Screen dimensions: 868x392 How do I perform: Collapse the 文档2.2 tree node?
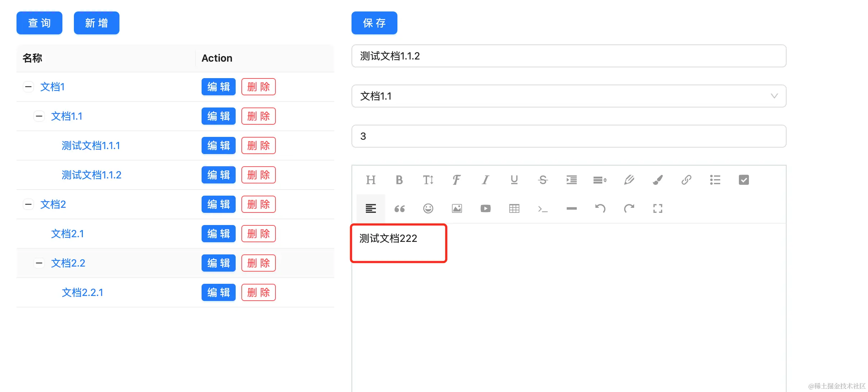39,263
